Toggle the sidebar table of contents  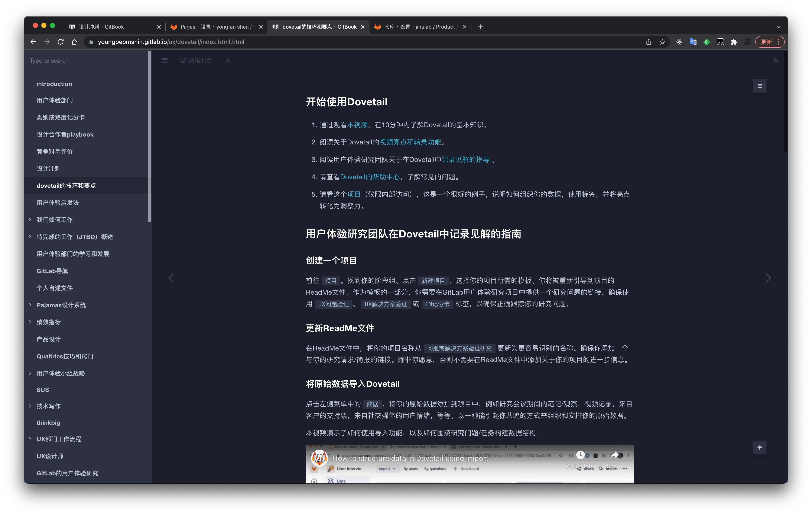(x=164, y=60)
